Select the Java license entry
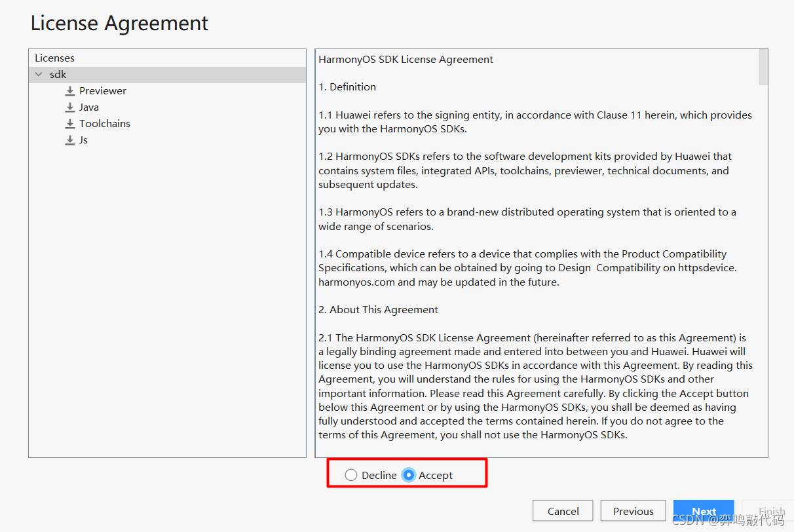 coord(89,107)
